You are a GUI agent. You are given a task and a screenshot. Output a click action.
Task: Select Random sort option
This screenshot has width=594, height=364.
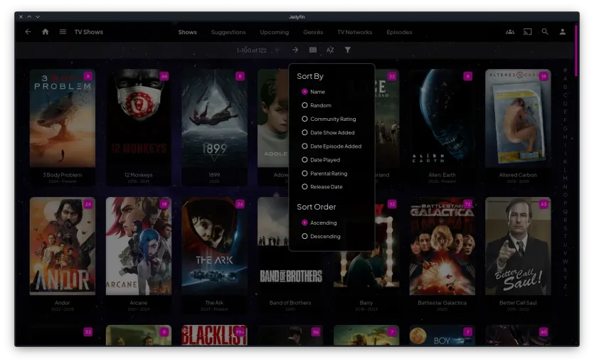tap(317, 105)
